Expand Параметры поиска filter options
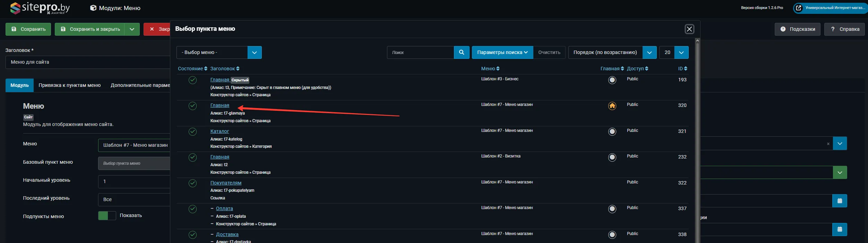868x243 pixels. [x=502, y=53]
